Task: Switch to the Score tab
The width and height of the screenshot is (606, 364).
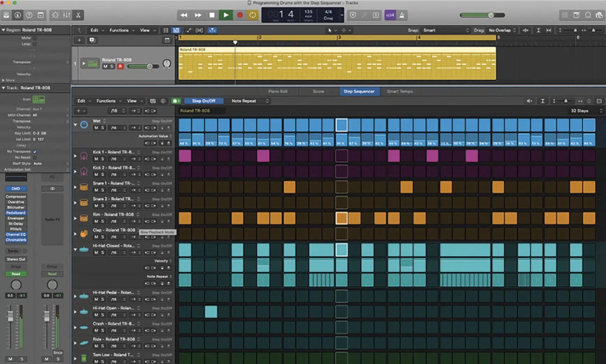Action: [318, 92]
